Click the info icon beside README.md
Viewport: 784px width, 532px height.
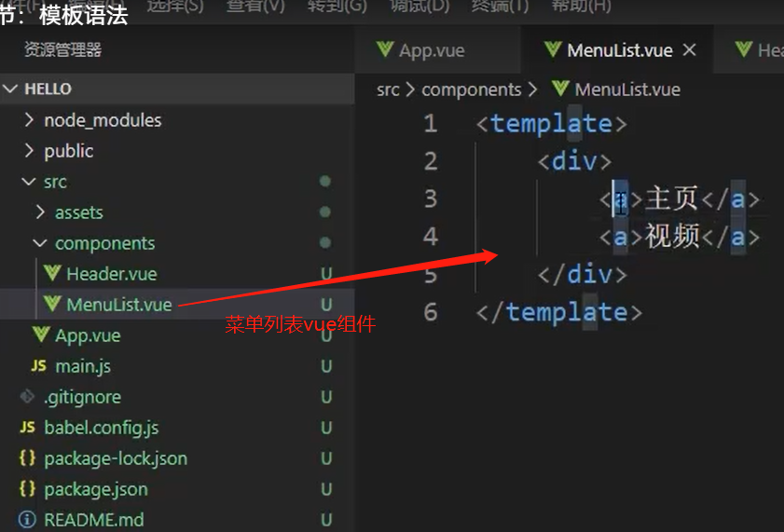[27, 520]
